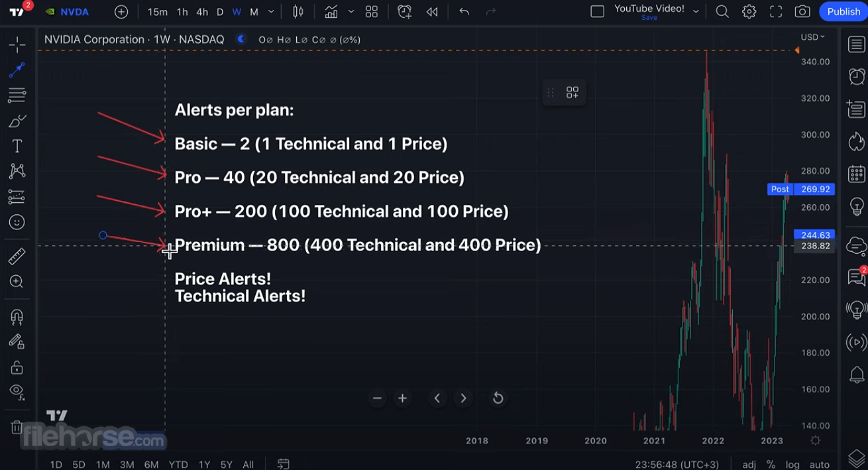Screen dimensions: 868x470
Task: Reset chart view with circular arrow
Action: click(x=498, y=398)
